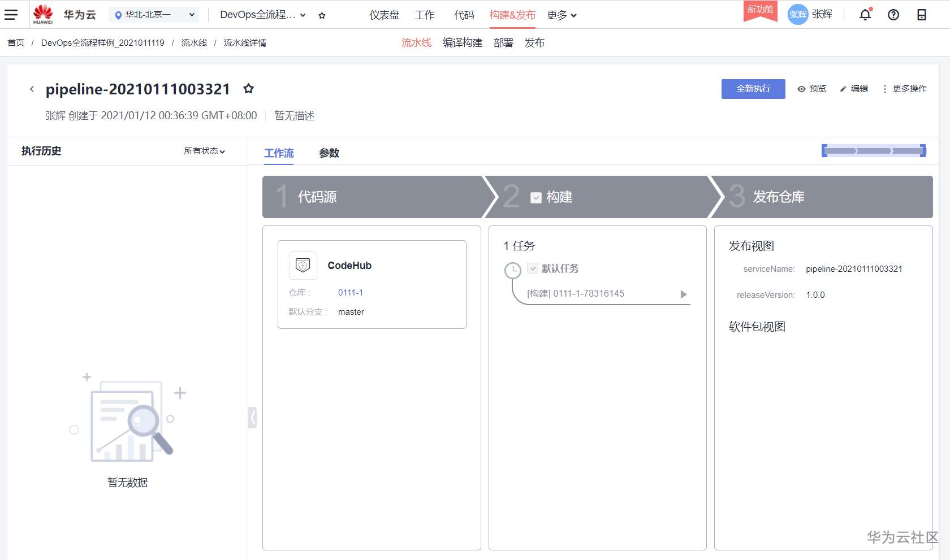Expand the DevOps全流程 project dropdown
This screenshot has height=560, width=950.
coord(263,15)
